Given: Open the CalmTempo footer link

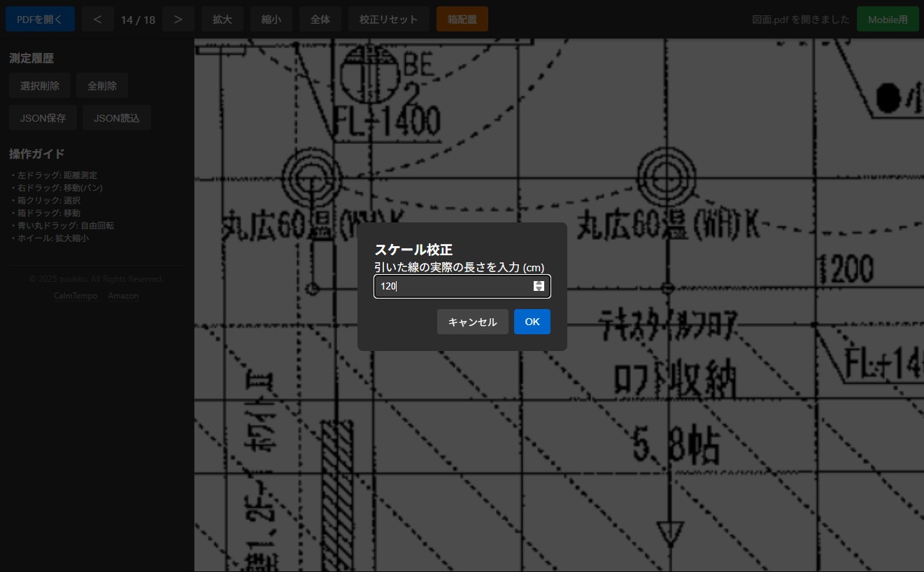Looking at the screenshot, I should click(76, 296).
